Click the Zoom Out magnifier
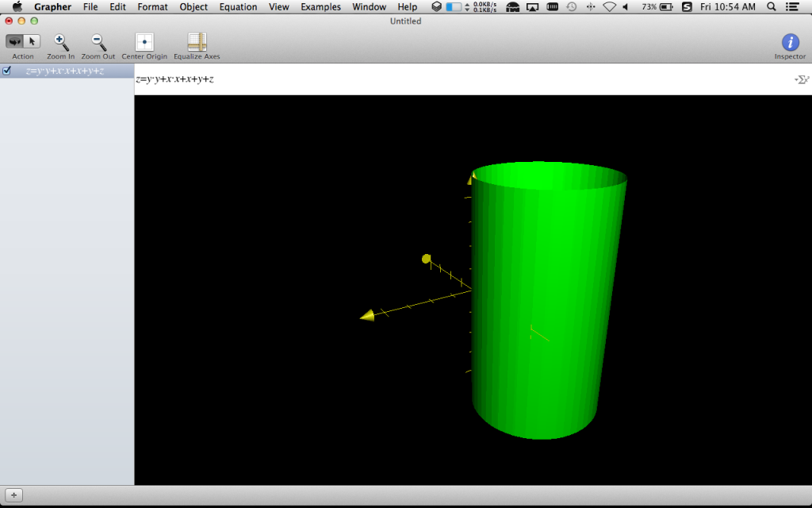The width and height of the screenshot is (812, 508). (98, 42)
